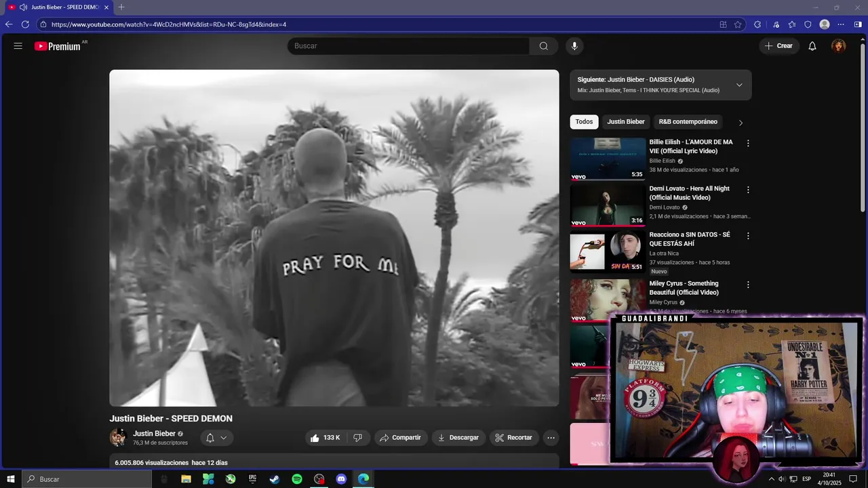
Task: Open the Windows notification center icon
Action: tap(853, 479)
